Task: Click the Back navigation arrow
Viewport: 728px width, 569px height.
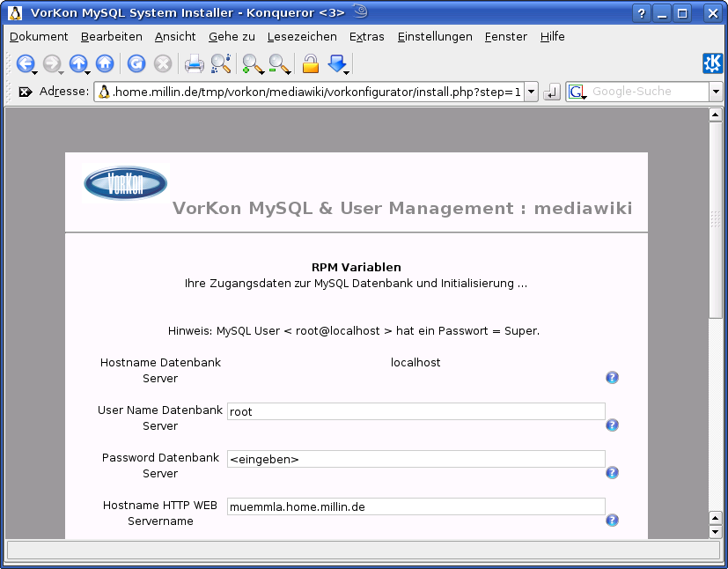Action: click(25, 63)
